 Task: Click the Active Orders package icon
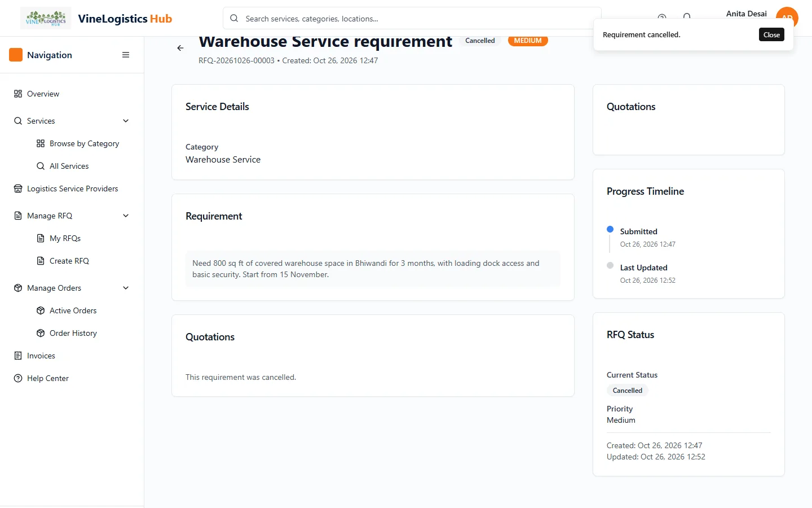coord(41,310)
